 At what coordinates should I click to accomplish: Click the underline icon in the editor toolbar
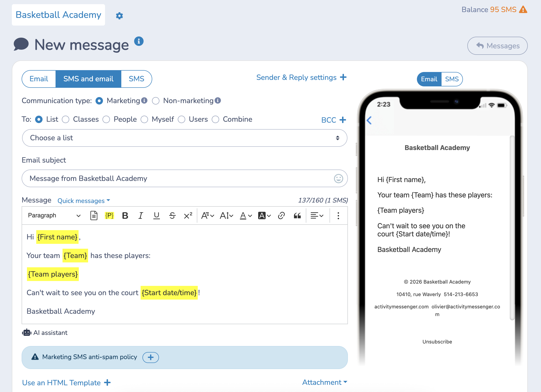(x=156, y=215)
